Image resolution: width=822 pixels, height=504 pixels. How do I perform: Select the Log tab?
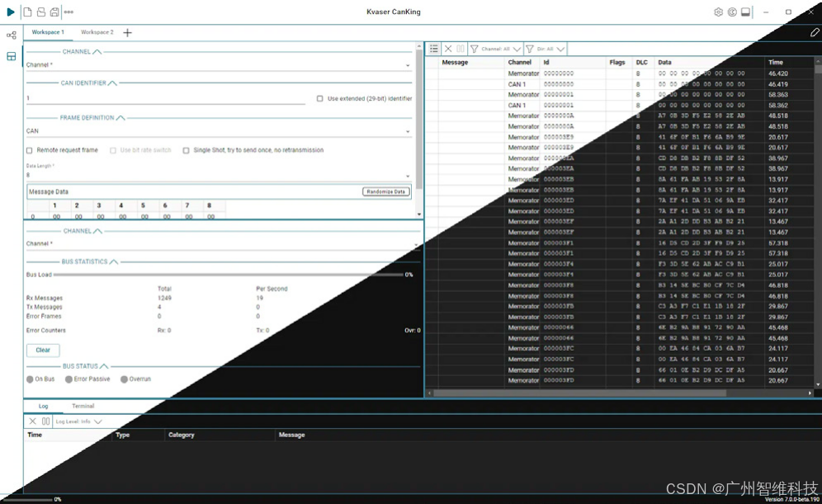43,406
